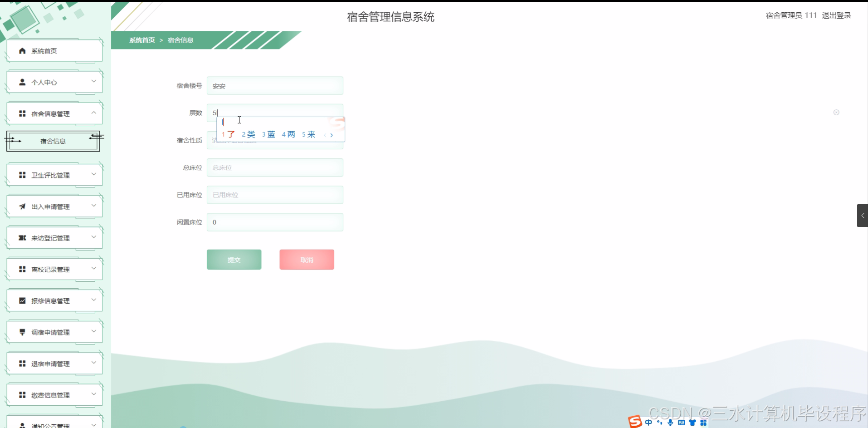868x428 pixels.
Task: Click 退出登录 to log out
Action: pos(836,15)
